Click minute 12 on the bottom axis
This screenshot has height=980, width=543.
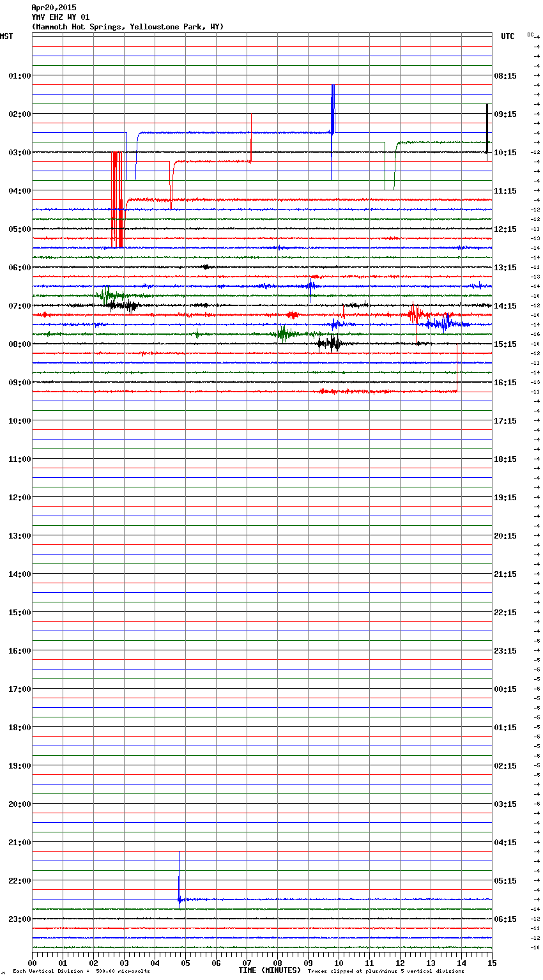tap(400, 963)
